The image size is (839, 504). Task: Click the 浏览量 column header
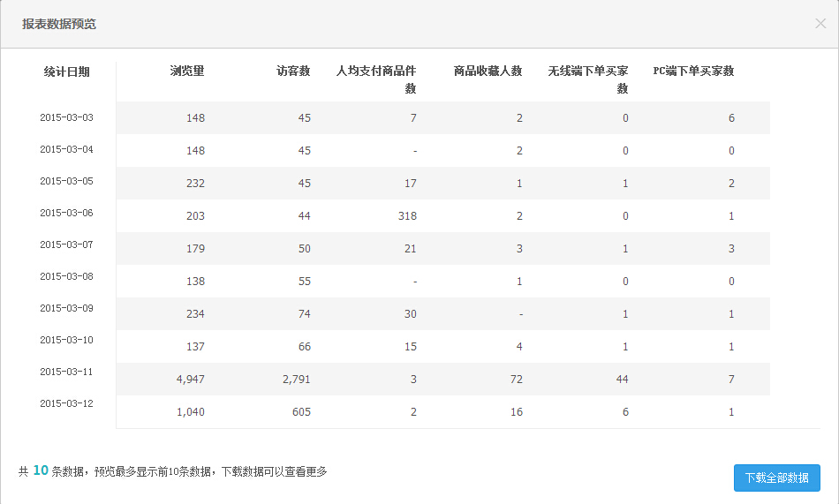point(187,71)
